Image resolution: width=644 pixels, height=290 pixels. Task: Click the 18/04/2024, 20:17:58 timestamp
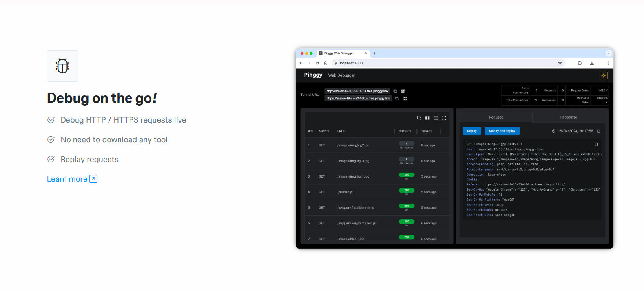pos(575,131)
